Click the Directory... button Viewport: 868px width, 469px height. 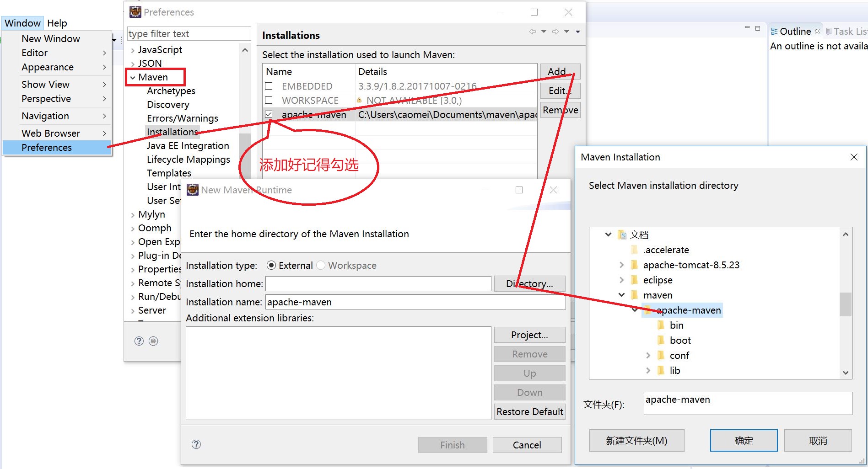pyautogui.click(x=529, y=284)
